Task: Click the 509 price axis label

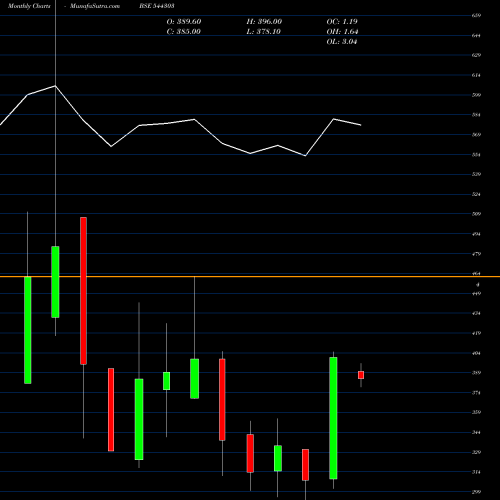Action: tap(476, 214)
